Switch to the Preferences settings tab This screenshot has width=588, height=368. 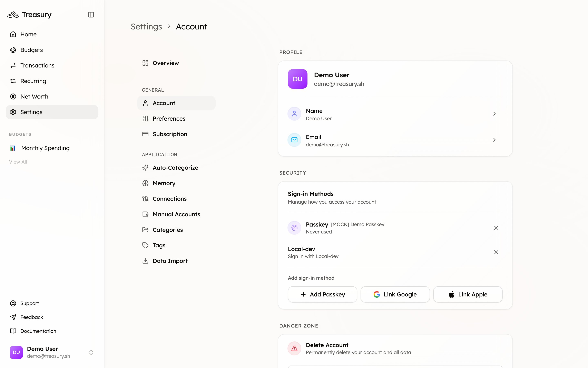tap(176, 119)
